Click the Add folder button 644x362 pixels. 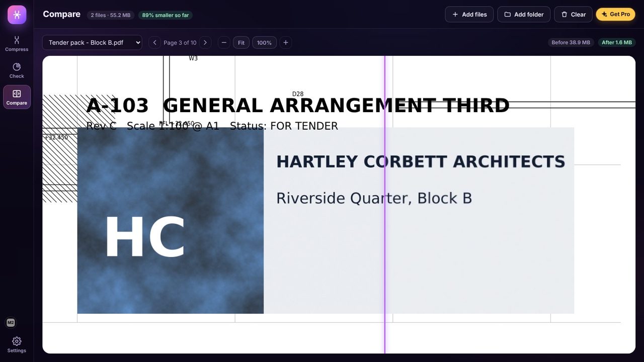coord(524,15)
